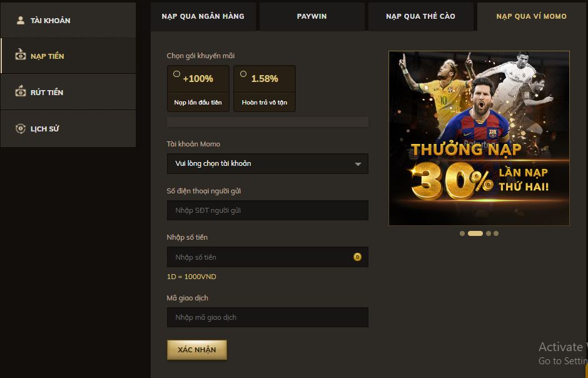The image size is (588, 378).
Task: Open the Thưởng Nạp 30% promo banner
Action: click(479, 138)
